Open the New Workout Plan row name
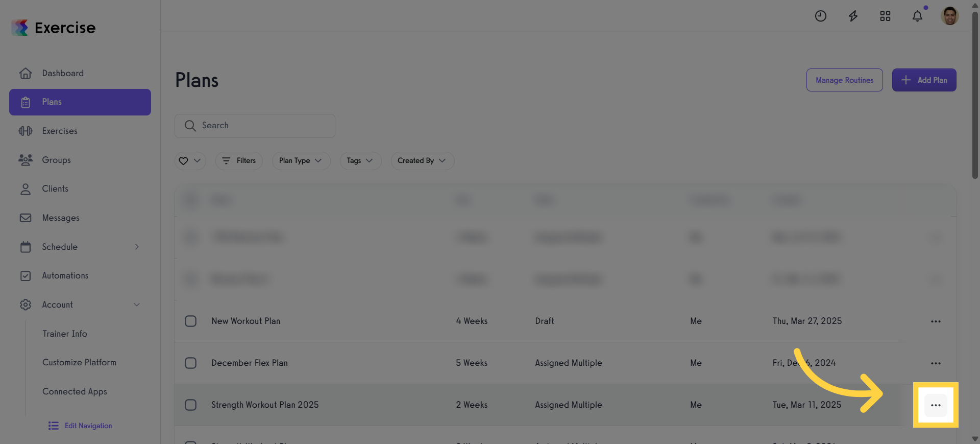This screenshot has height=444, width=980. point(246,321)
